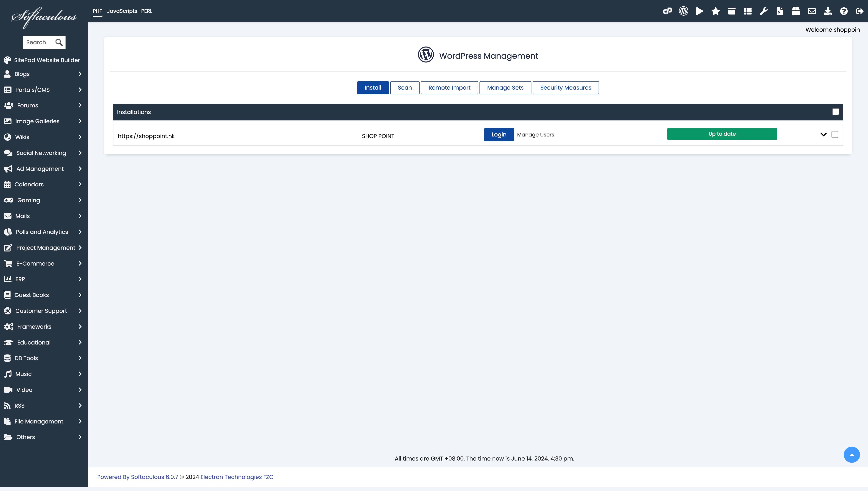Open the star ratings icon in top bar
The image size is (868, 491).
pos(716,11)
